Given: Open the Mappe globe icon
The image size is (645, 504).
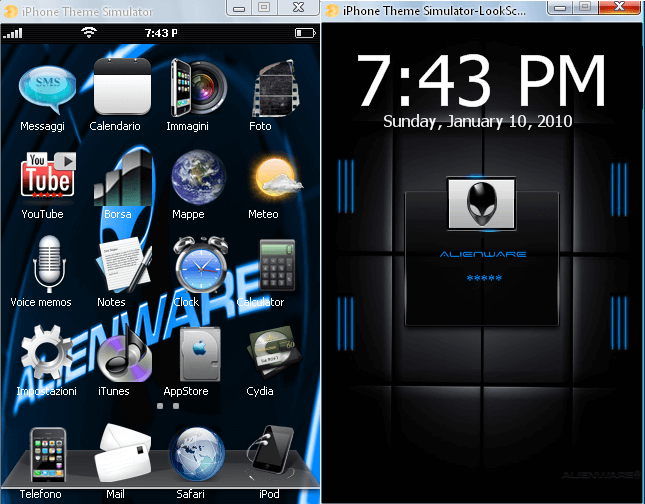Looking at the screenshot, I should click(x=199, y=177).
